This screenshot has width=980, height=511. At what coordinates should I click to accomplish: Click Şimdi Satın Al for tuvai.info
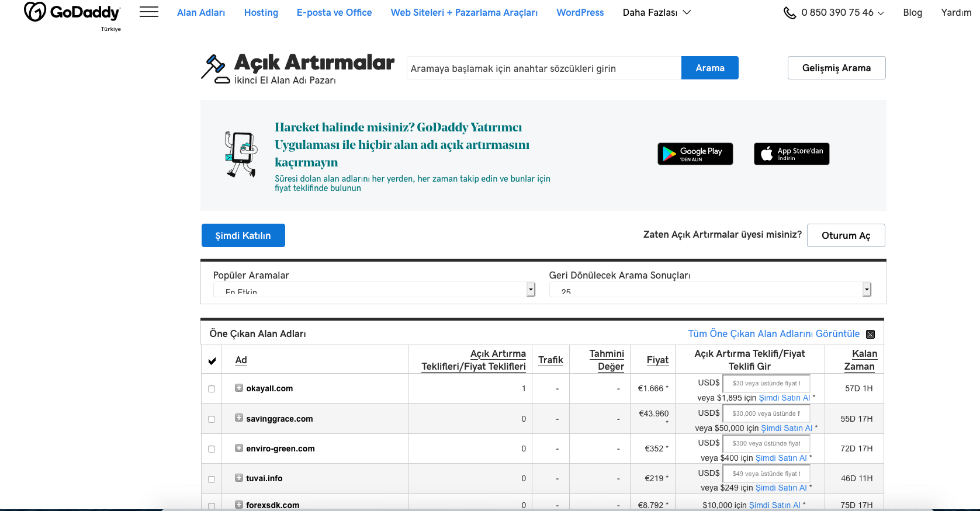click(781, 488)
